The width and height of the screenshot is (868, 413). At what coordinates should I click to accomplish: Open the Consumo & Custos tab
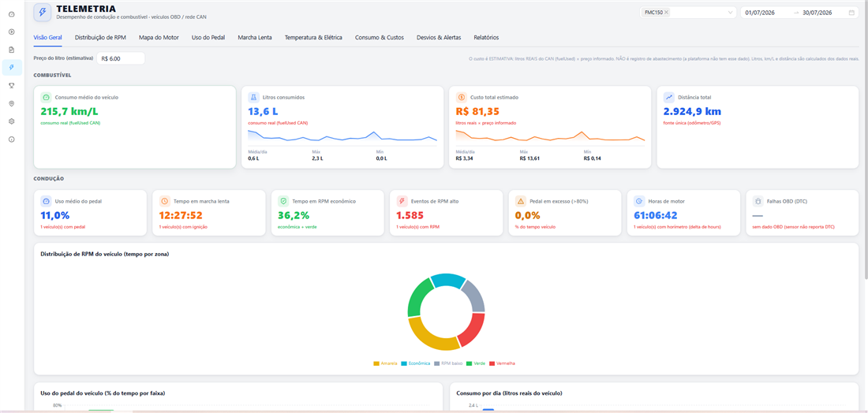380,38
